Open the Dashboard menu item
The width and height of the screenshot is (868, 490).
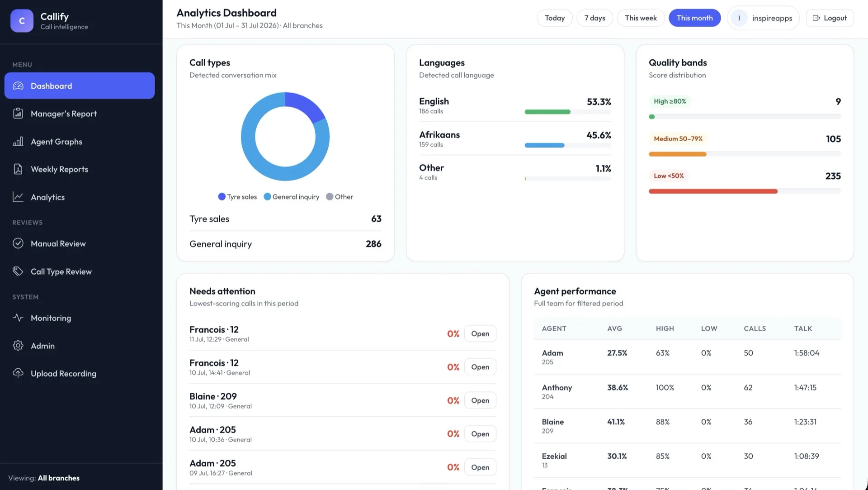(80, 86)
